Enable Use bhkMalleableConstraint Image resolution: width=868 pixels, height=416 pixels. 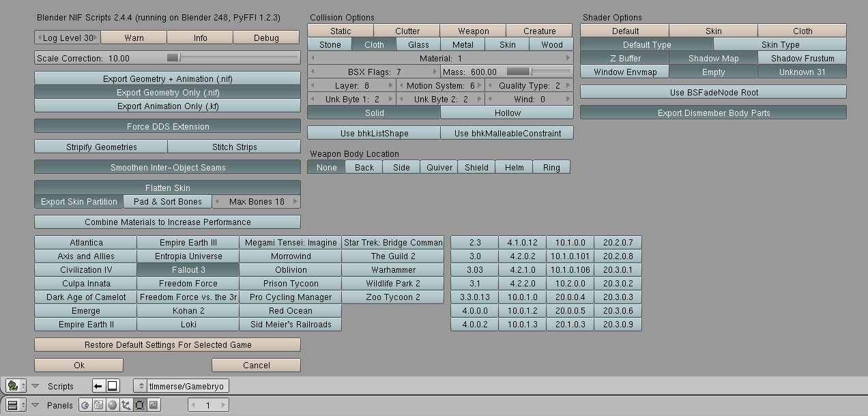(x=507, y=133)
